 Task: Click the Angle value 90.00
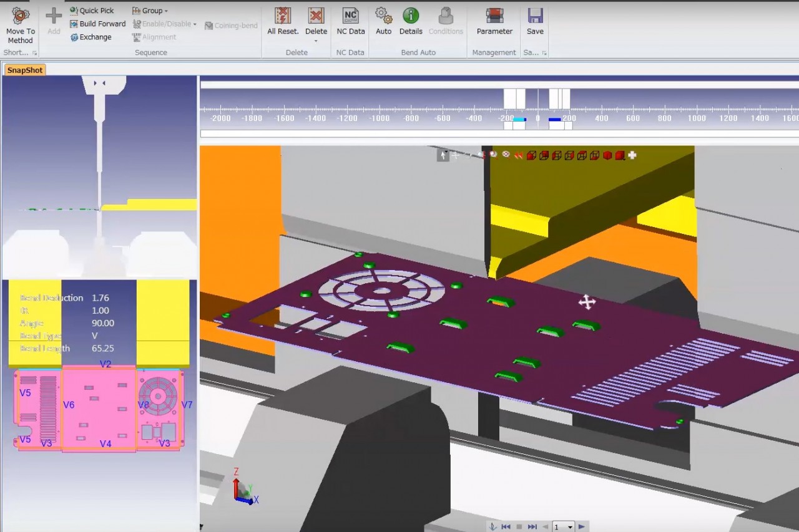[103, 323]
